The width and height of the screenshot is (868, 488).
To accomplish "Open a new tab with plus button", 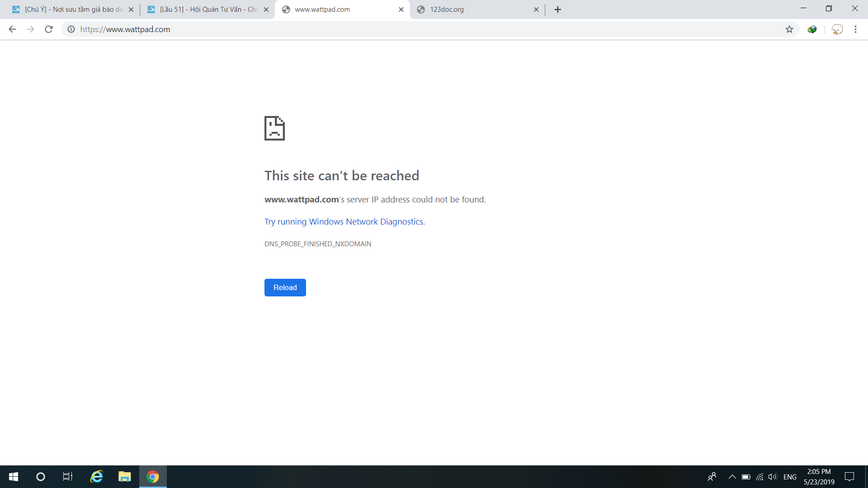I will (557, 9).
